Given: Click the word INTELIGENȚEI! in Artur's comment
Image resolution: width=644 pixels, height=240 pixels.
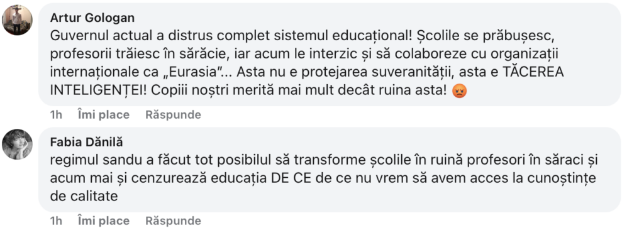Looking at the screenshot, I should [x=98, y=90].
